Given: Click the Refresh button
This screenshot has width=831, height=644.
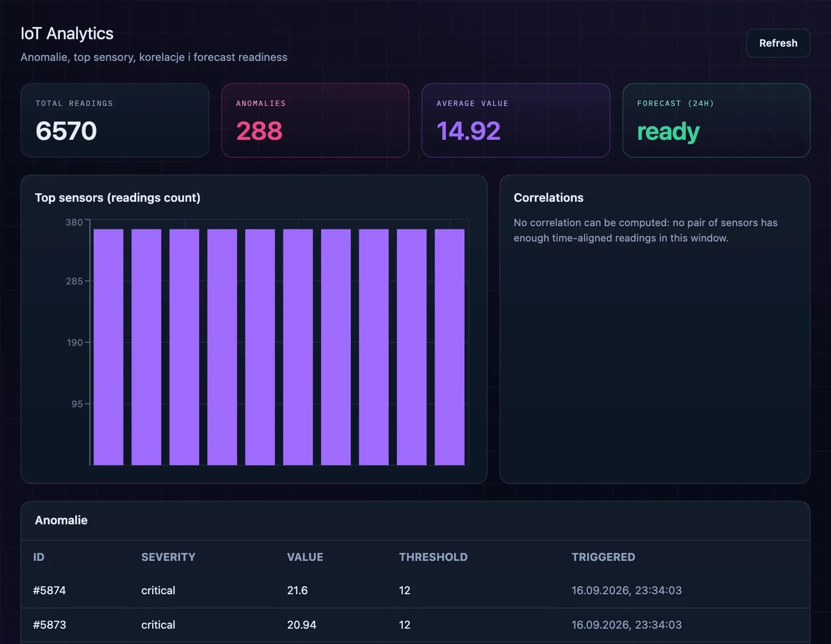Looking at the screenshot, I should [x=777, y=43].
